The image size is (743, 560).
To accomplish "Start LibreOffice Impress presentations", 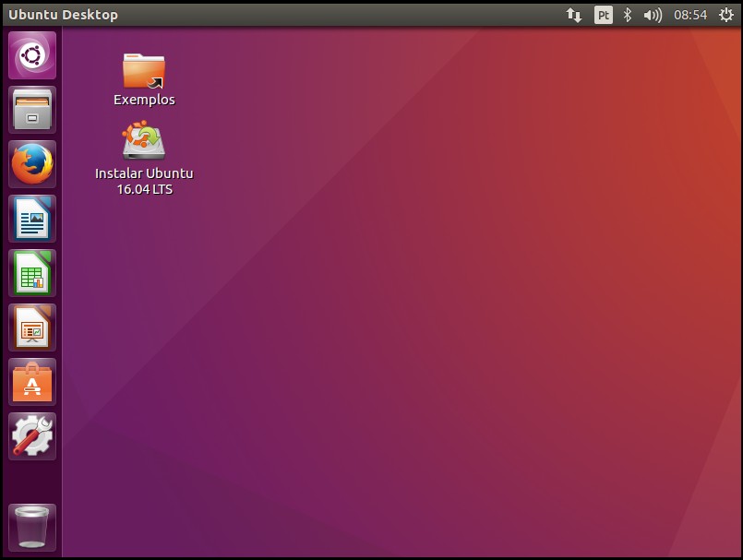I will click(31, 328).
